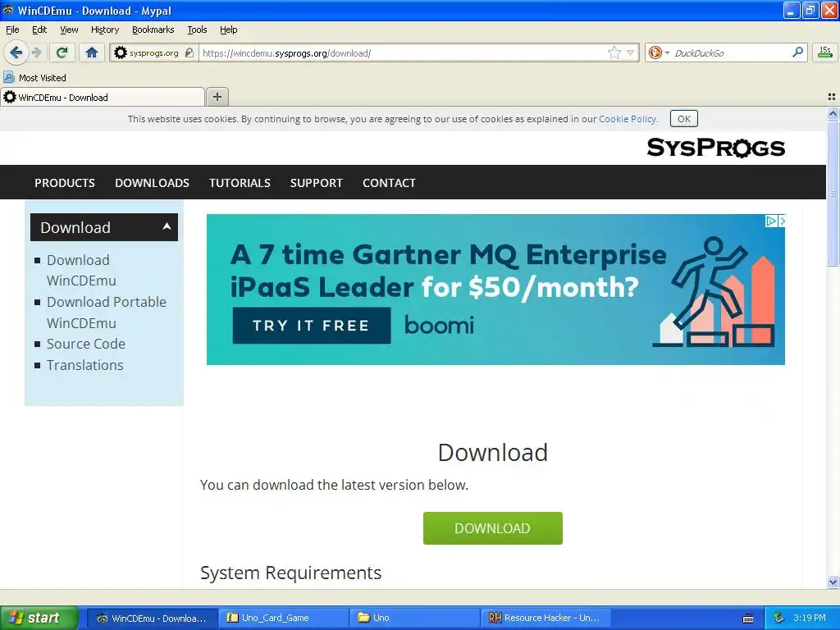The width and height of the screenshot is (840, 630).
Task: Open the View menu
Action: [x=69, y=30]
